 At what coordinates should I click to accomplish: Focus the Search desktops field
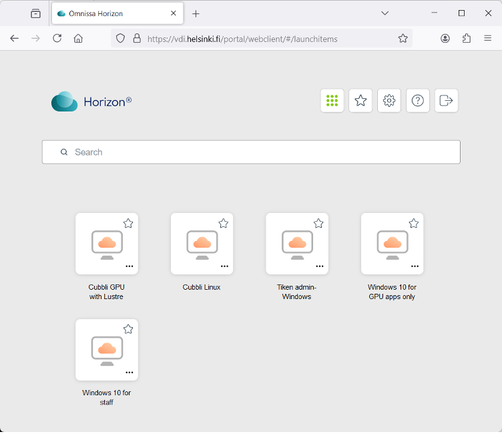(x=252, y=153)
